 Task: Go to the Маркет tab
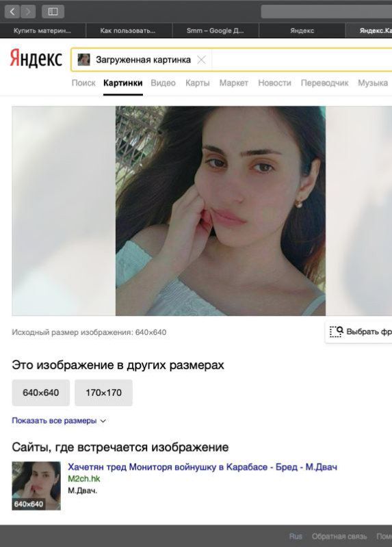tap(233, 83)
